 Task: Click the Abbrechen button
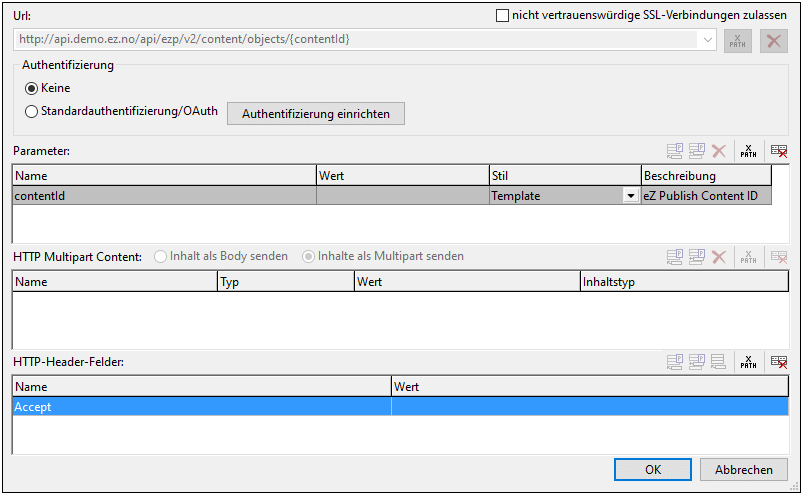(x=743, y=469)
